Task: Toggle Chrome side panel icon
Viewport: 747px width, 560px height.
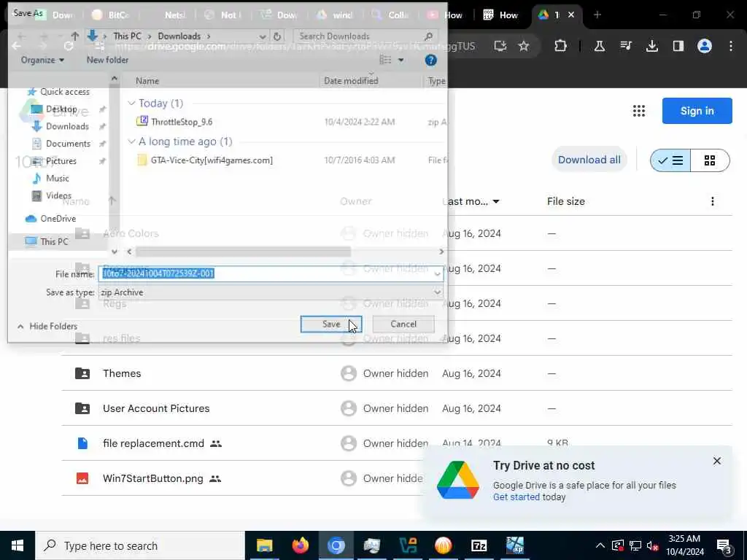Action: pyautogui.click(x=678, y=46)
